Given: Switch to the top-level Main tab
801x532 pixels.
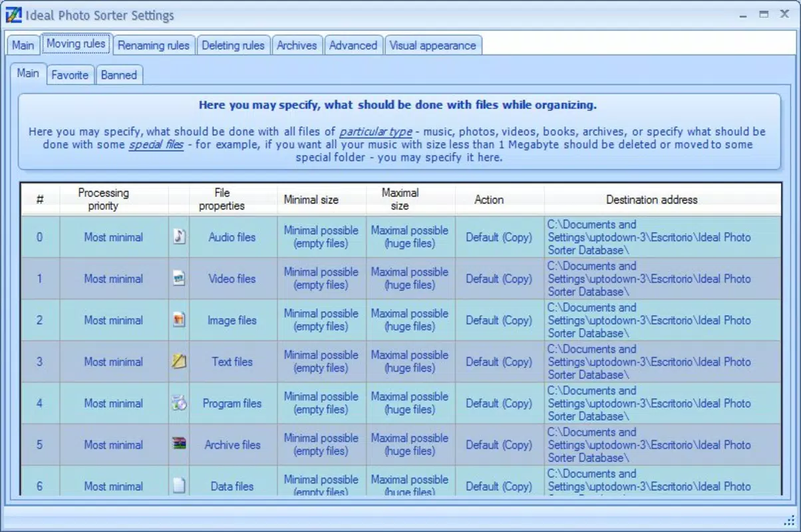Looking at the screenshot, I should click(x=23, y=45).
